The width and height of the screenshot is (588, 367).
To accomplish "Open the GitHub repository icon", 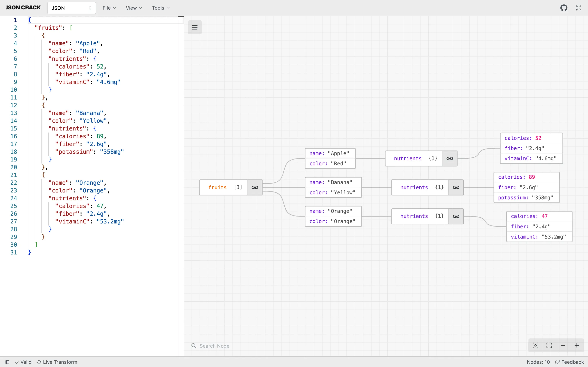I will point(564,8).
